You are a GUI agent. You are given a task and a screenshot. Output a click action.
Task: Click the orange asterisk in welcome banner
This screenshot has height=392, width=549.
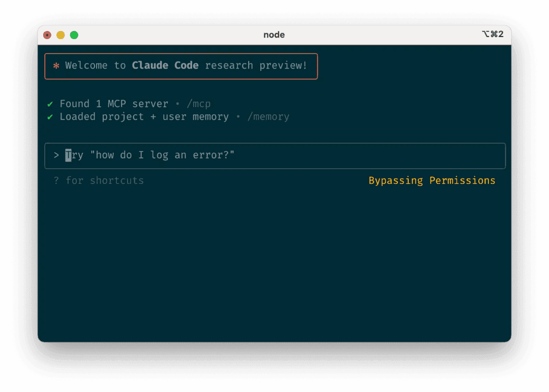56,66
